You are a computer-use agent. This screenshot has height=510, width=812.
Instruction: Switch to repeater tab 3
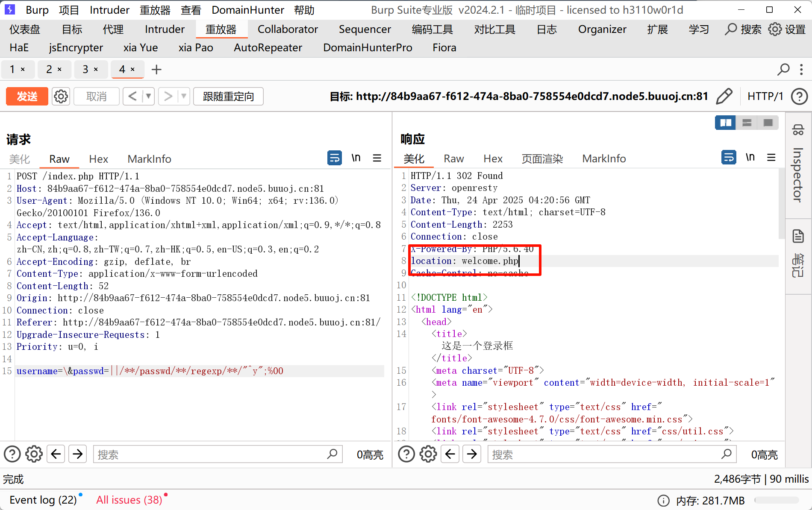(x=85, y=69)
